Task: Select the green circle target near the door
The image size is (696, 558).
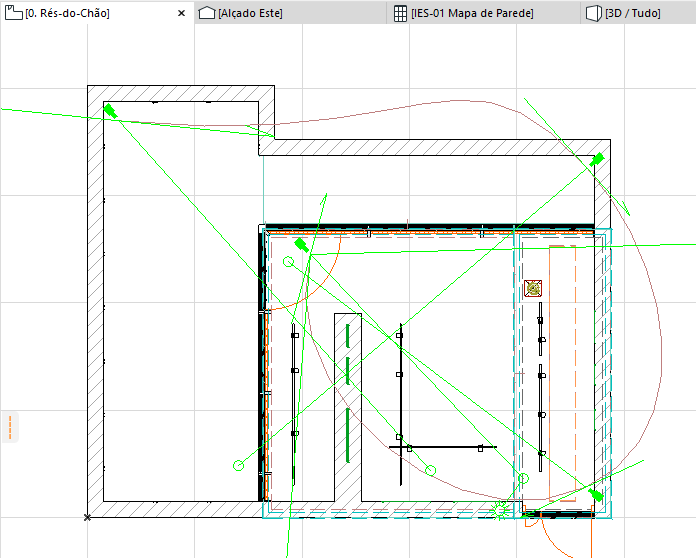Action: (289, 262)
